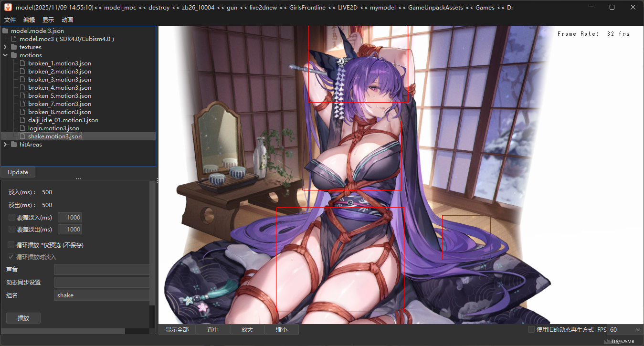Click the 淡入(ms) value 500
This screenshot has height=346, width=644.
pos(47,192)
